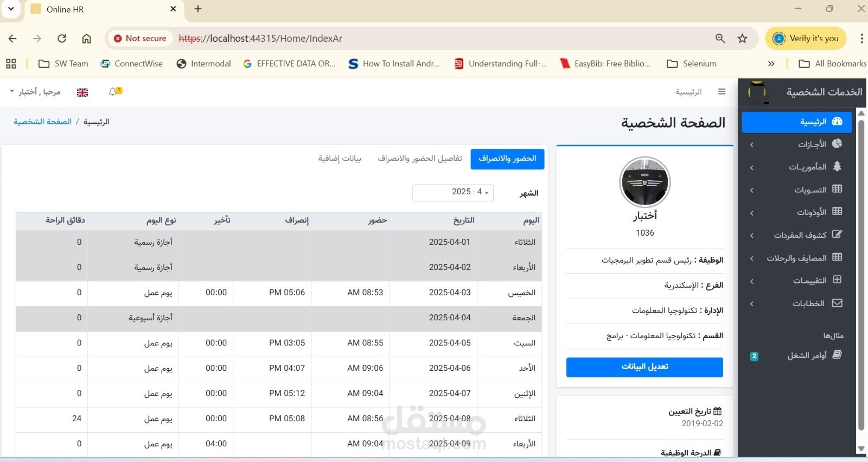Open the Selenium bookmarks folder
This screenshot has width=868, height=462.
tap(692, 64)
